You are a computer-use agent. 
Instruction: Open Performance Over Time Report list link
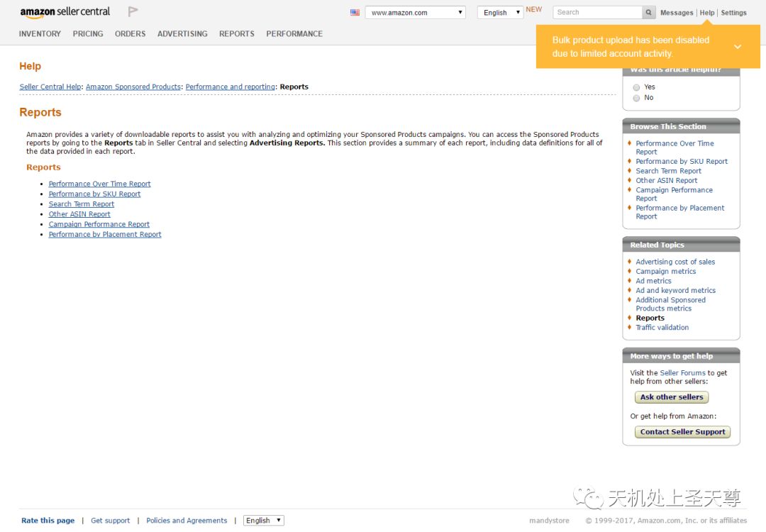point(100,184)
